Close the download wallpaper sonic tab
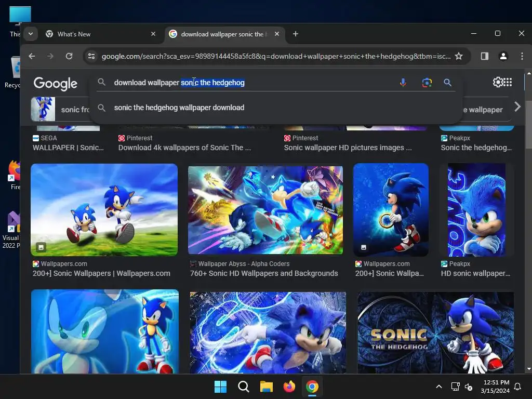 (277, 34)
